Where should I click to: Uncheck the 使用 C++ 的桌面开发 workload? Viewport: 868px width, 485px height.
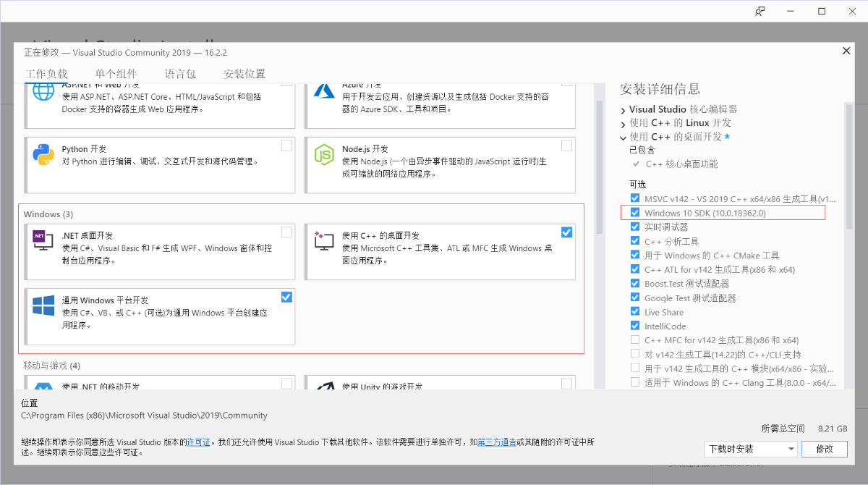[566, 232]
